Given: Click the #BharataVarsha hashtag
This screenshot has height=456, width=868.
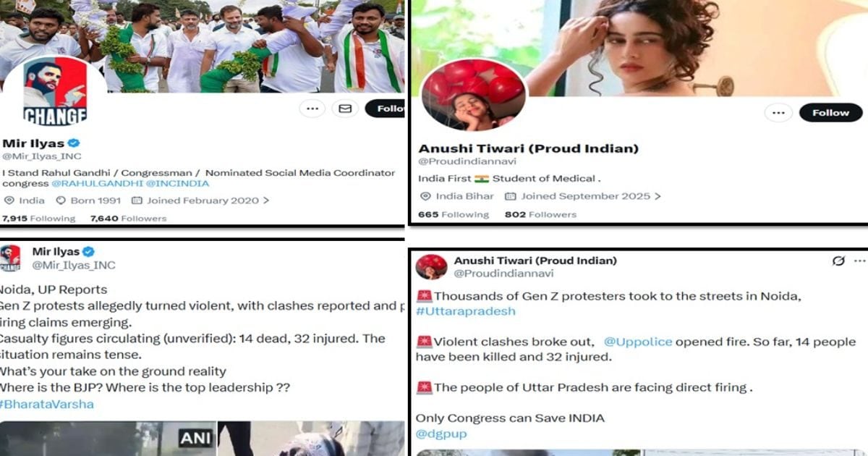Looking at the screenshot, I should click(x=47, y=404).
